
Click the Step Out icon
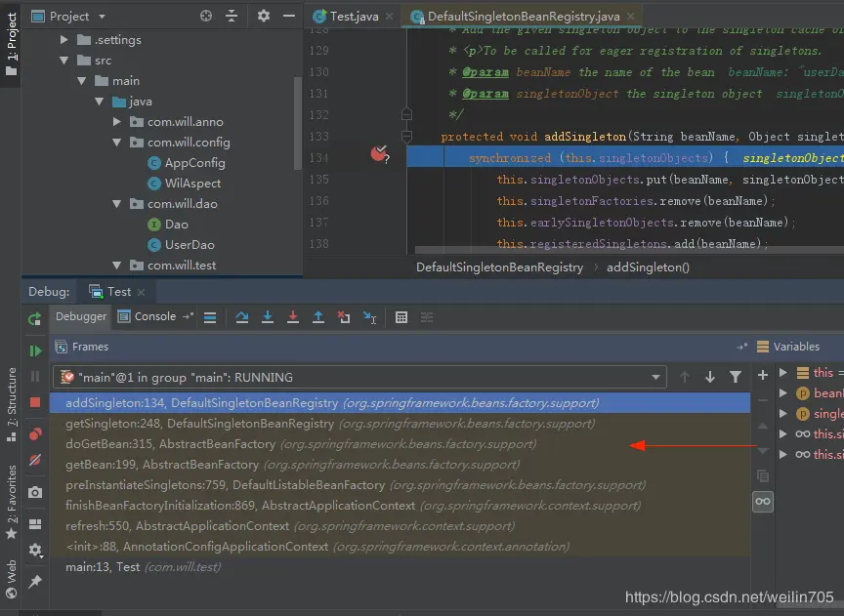[318, 317]
